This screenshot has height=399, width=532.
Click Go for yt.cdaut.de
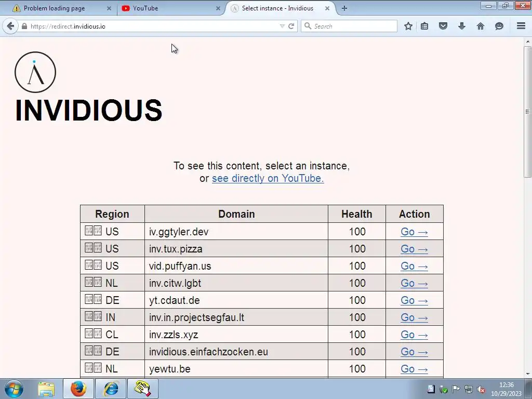[414, 300]
